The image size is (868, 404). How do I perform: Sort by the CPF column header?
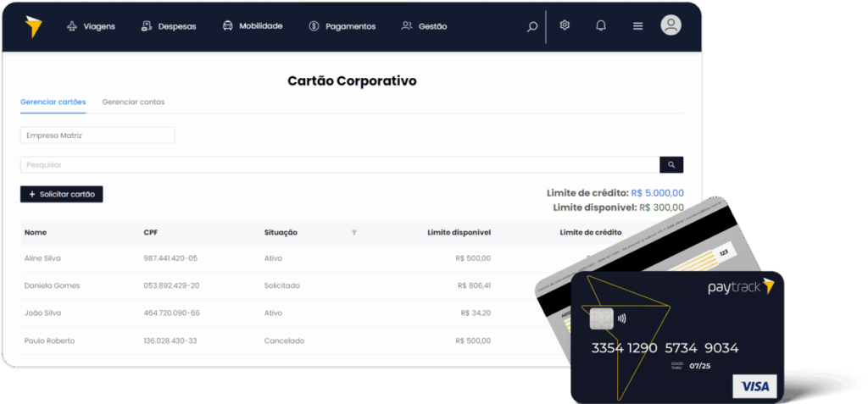pos(151,232)
